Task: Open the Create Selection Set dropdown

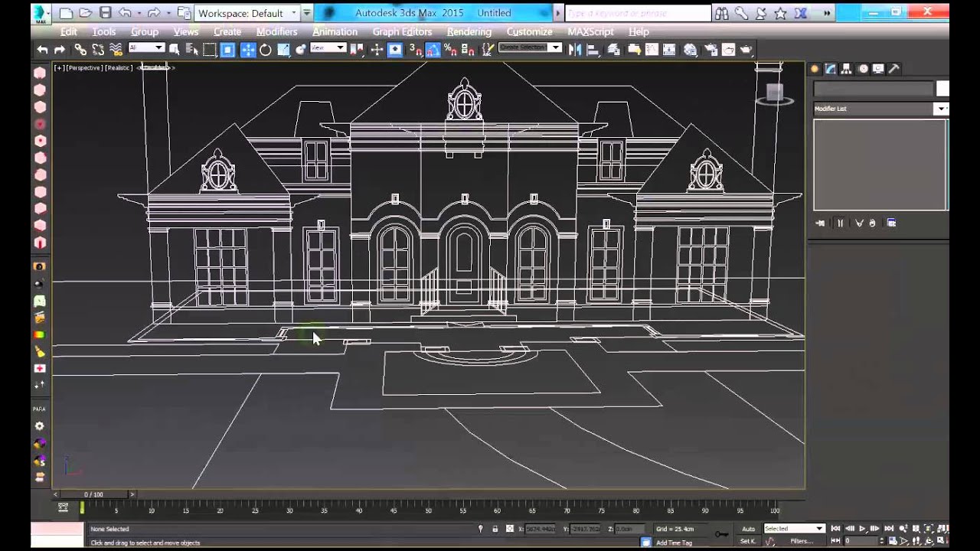Action: tap(530, 47)
